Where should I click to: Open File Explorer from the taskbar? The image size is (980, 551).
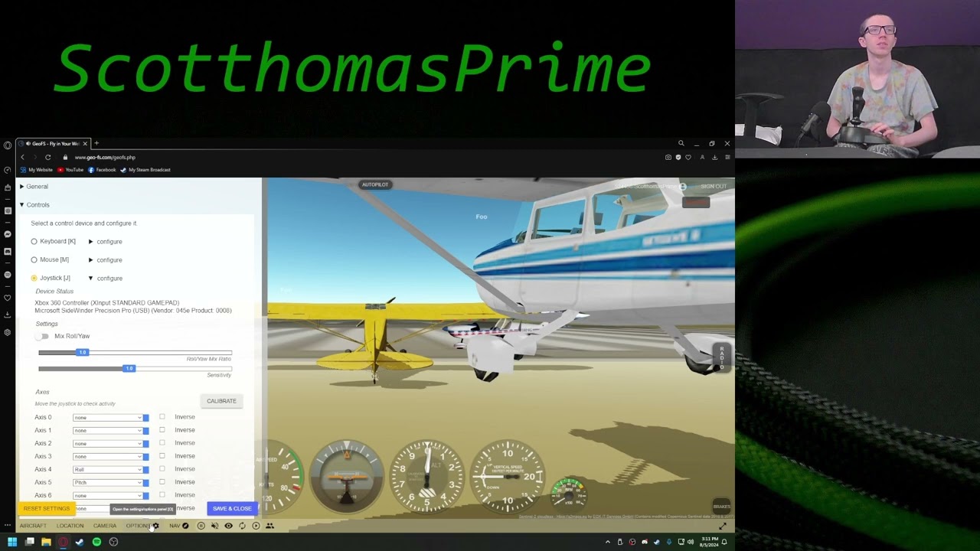[46, 542]
